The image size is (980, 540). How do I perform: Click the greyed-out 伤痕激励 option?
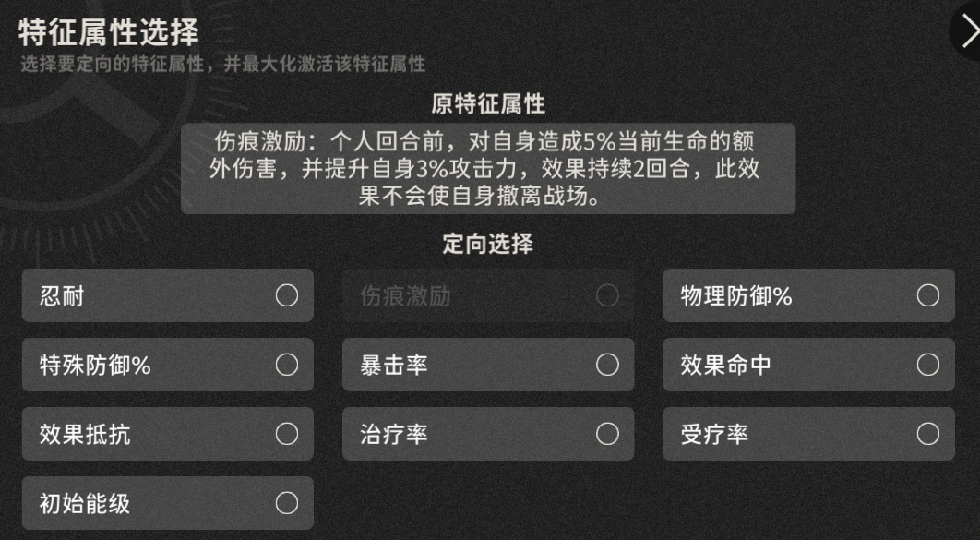pyautogui.click(x=488, y=295)
